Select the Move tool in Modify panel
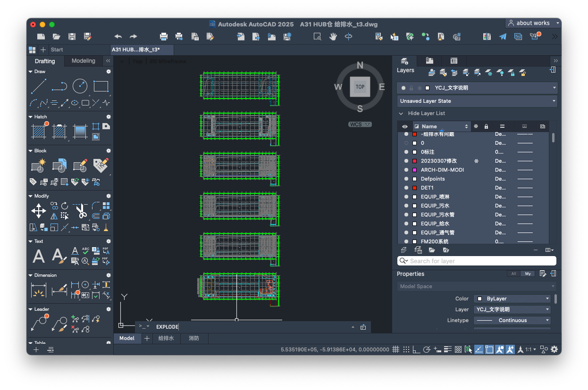This screenshot has height=390, width=588. point(38,211)
